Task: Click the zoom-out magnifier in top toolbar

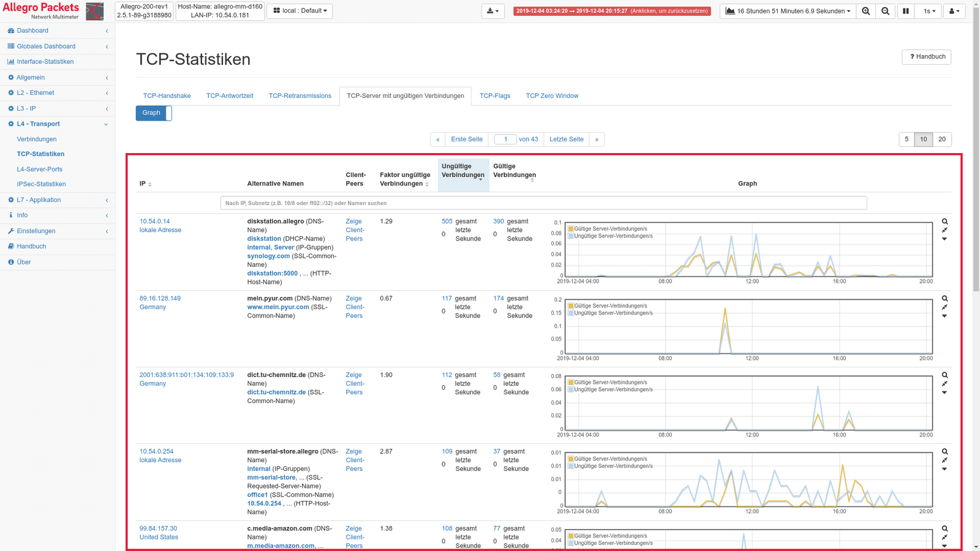Action: point(885,11)
